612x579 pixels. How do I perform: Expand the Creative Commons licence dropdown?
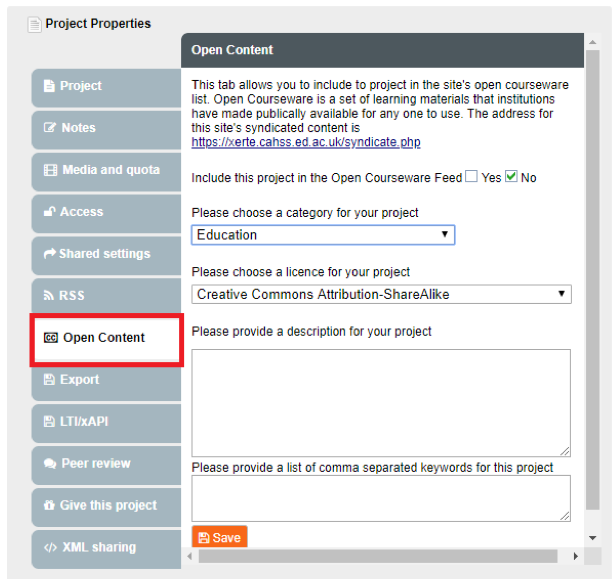click(381, 294)
